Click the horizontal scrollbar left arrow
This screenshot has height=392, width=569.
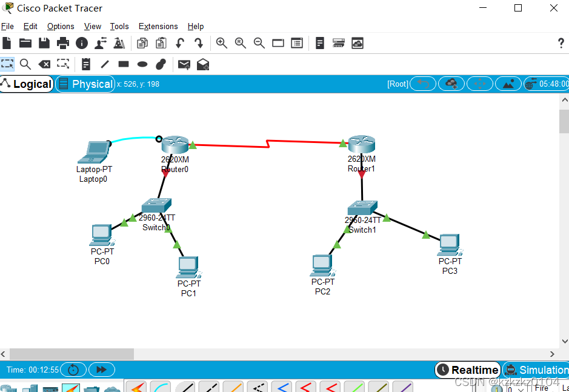pyautogui.click(x=3, y=354)
